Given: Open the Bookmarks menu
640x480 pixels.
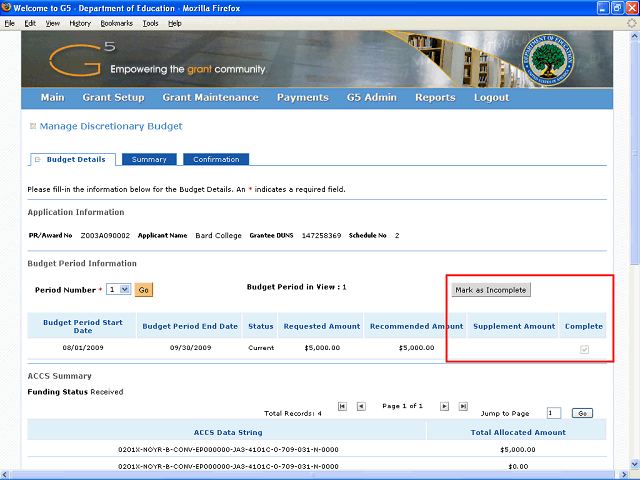Looking at the screenshot, I should pos(116,22).
